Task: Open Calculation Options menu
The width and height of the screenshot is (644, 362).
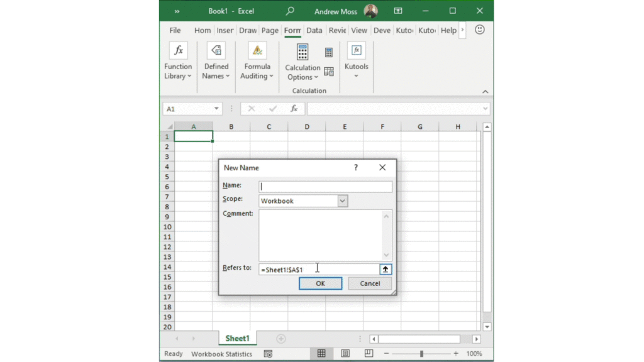Action: pos(303,62)
